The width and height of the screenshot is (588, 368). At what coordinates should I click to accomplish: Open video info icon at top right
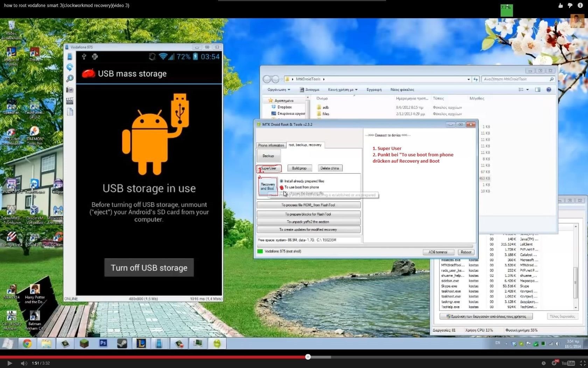[580, 5]
